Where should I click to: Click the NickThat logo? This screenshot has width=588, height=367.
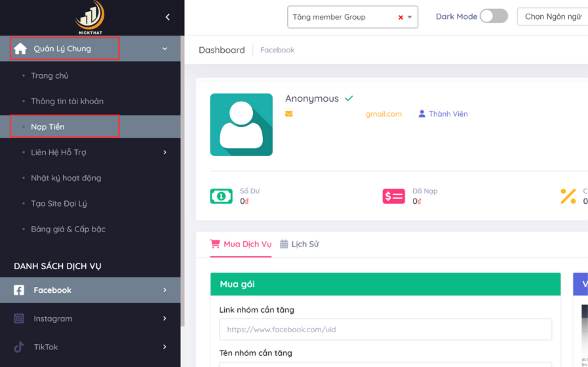(x=90, y=18)
